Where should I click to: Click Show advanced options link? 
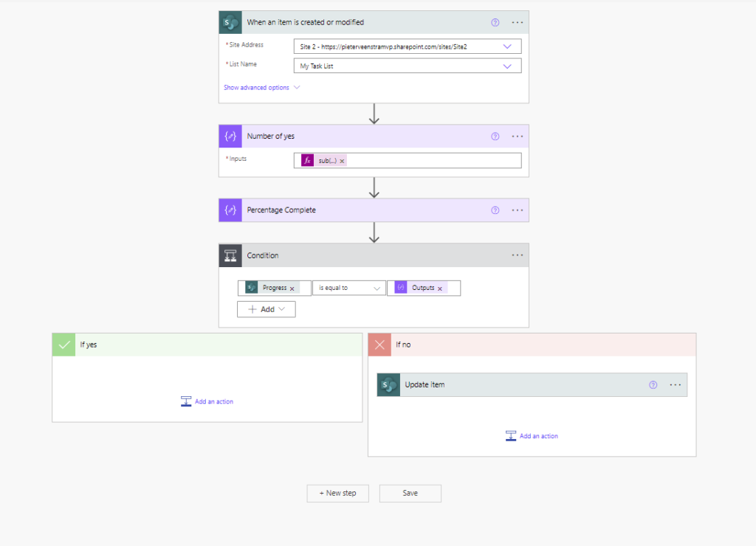tap(256, 88)
